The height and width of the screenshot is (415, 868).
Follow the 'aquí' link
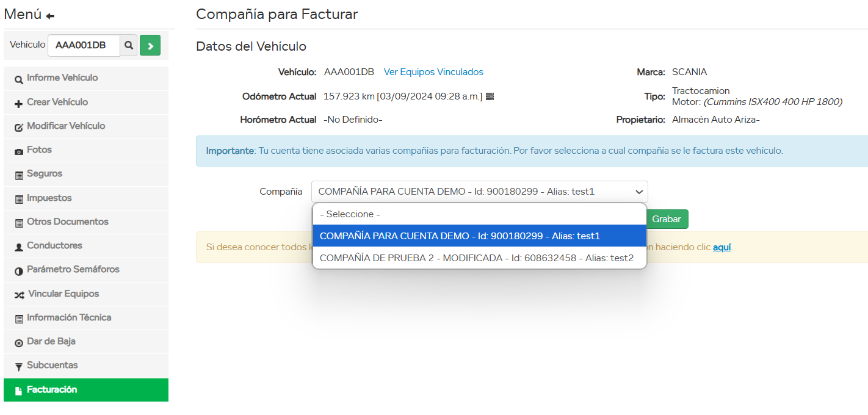pos(722,248)
